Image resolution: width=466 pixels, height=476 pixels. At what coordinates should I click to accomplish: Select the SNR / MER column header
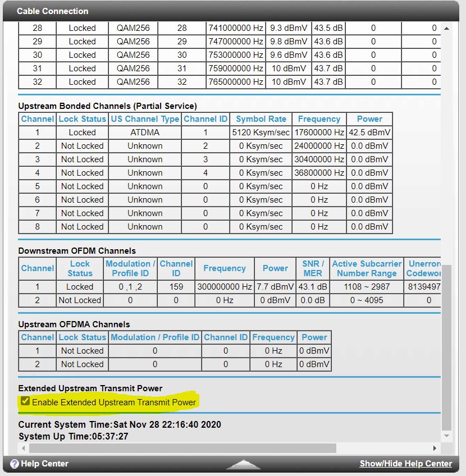coord(312,268)
